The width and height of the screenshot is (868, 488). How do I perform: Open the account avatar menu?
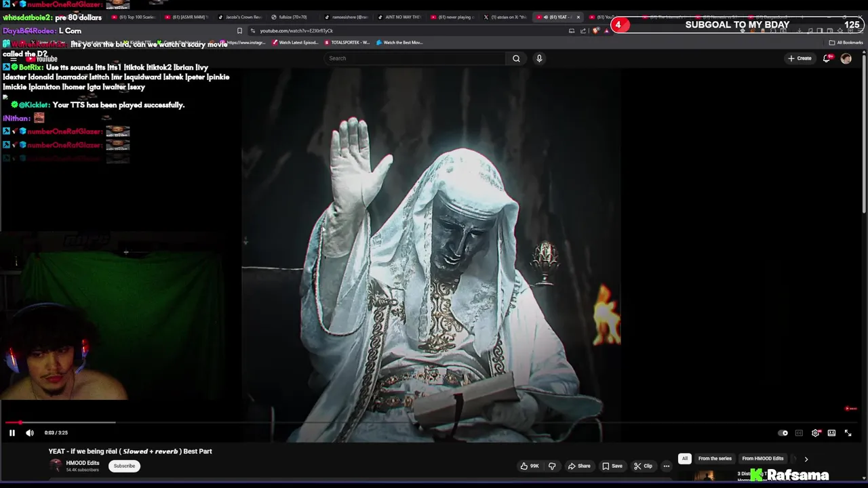tap(846, 58)
